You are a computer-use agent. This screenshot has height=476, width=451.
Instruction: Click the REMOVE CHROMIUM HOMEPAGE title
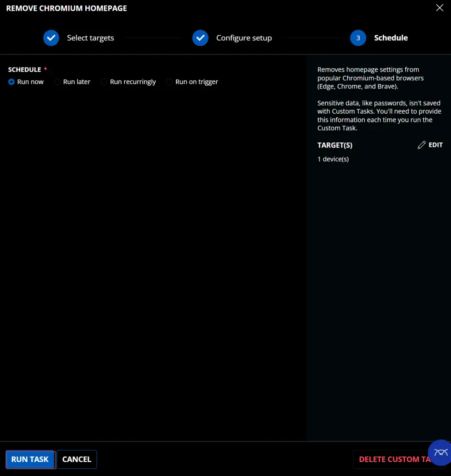pyautogui.click(x=67, y=8)
